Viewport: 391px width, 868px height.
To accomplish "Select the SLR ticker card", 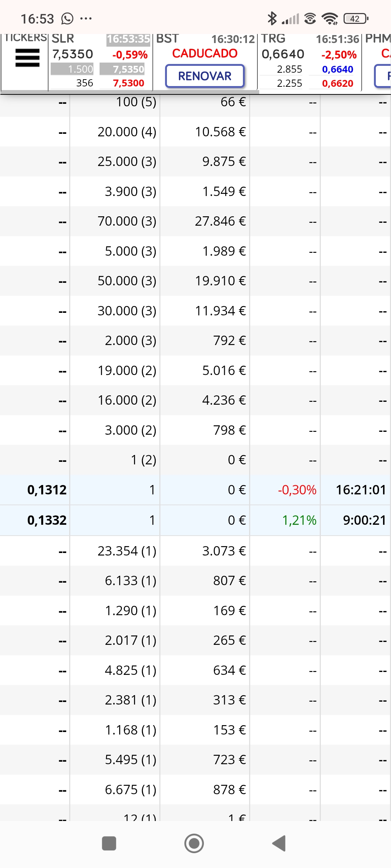I will point(100,61).
